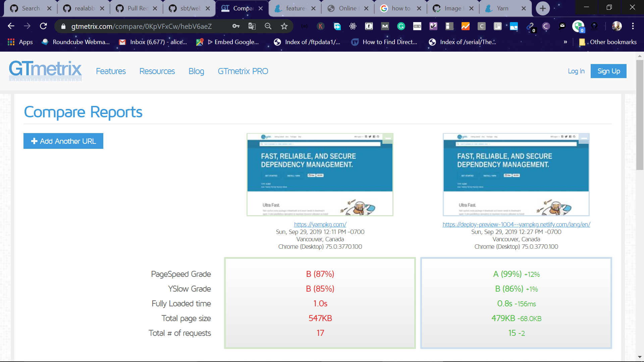The width and height of the screenshot is (644, 362).
Task: Open the GTmetrix PRO menu link
Action: 243,71
